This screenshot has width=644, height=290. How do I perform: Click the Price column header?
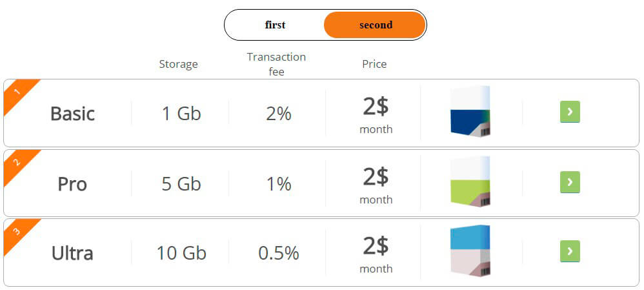[x=374, y=64]
